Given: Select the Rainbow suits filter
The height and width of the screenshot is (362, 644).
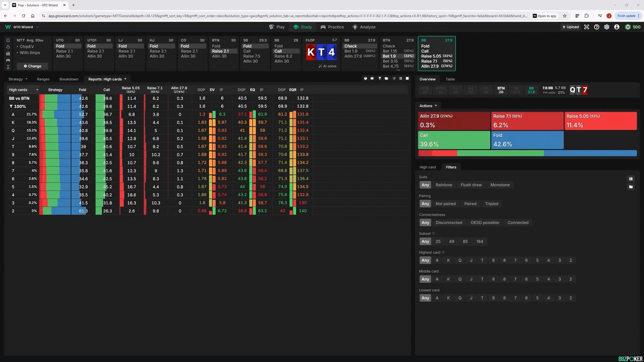Looking at the screenshot, I should pyautogui.click(x=443, y=185).
